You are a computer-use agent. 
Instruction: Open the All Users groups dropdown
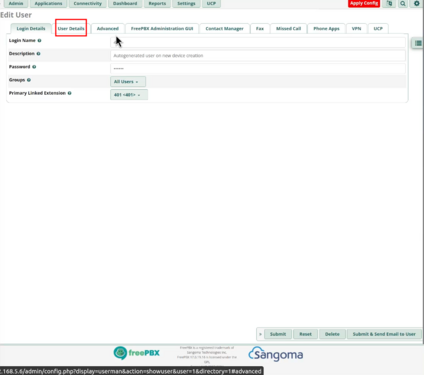pyautogui.click(x=128, y=82)
